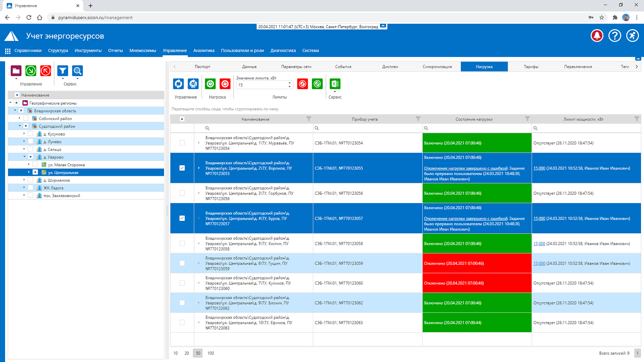644x362 pixels.
Task: Click the Excel export icon in Сервис
Action: click(335, 84)
